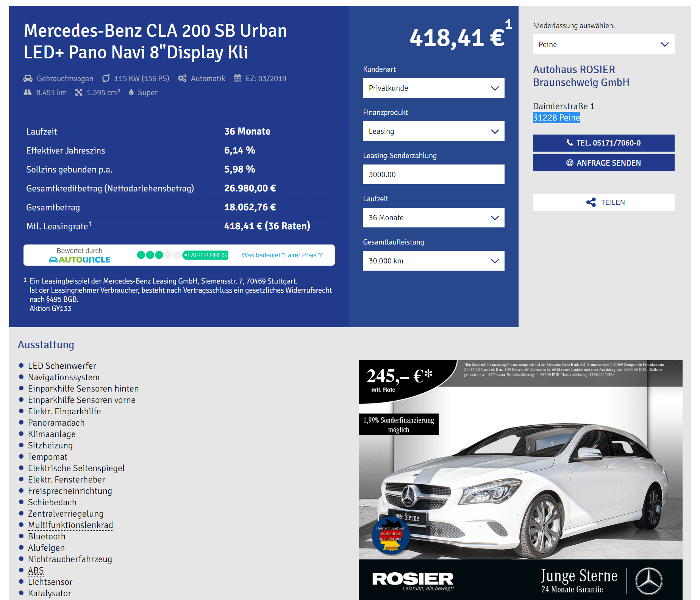Screen dimensions: 700x600
Task: Click the Junge Sterne 24 Monate Garantie text
Action: pos(579,581)
